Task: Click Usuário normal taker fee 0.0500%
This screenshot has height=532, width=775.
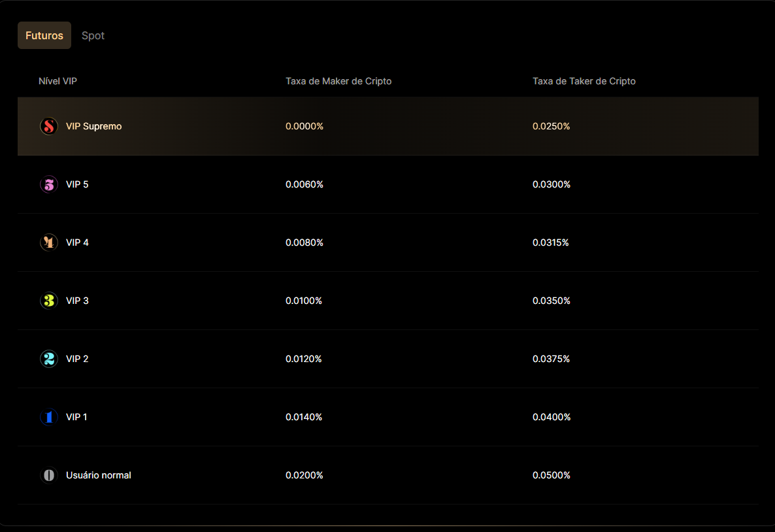Action: pos(552,475)
